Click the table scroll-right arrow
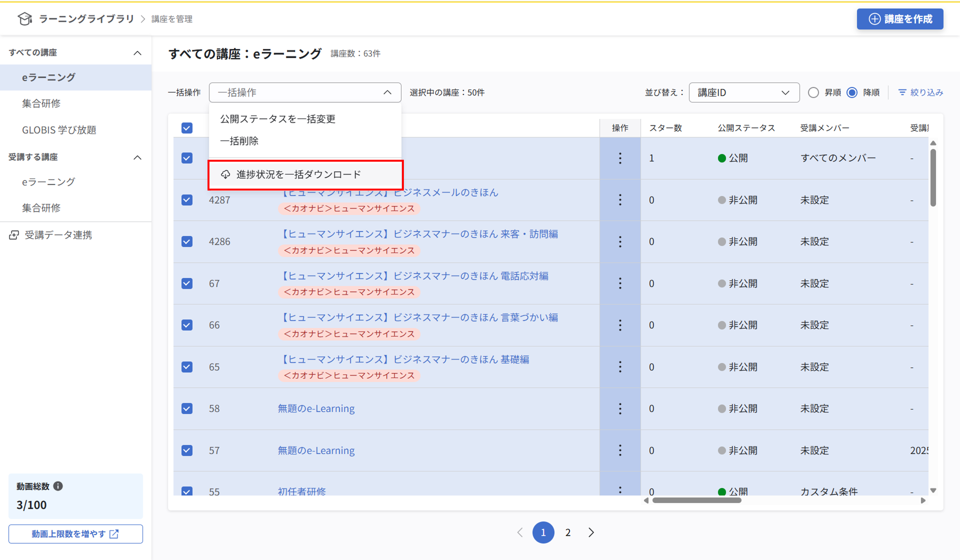The height and width of the screenshot is (560, 960). [923, 500]
